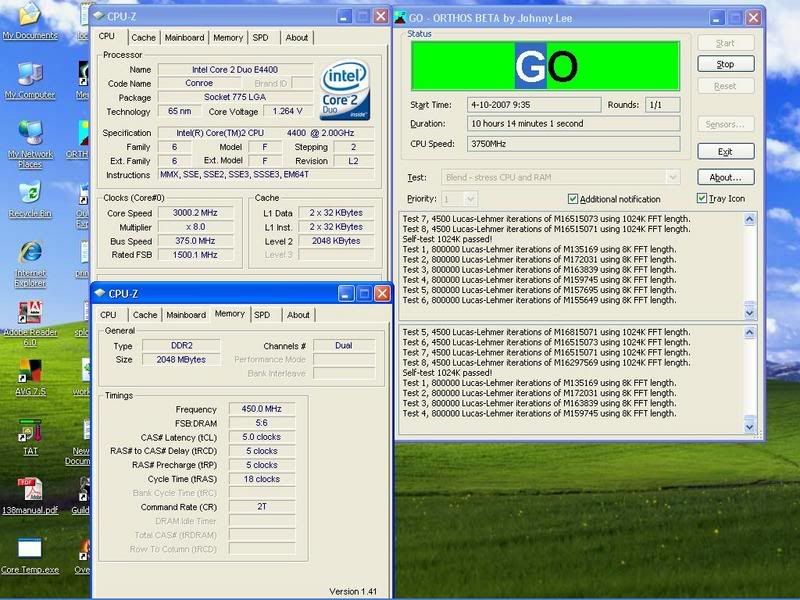This screenshot has height=600, width=800.
Task: Click the up arrow of the lower log scrollbar
Action: click(749, 333)
